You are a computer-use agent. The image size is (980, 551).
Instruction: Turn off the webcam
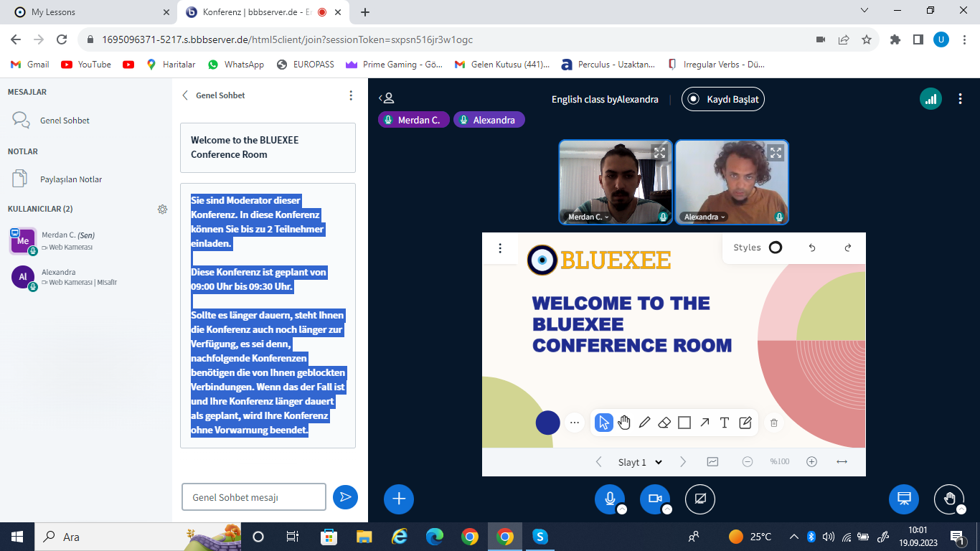point(654,499)
